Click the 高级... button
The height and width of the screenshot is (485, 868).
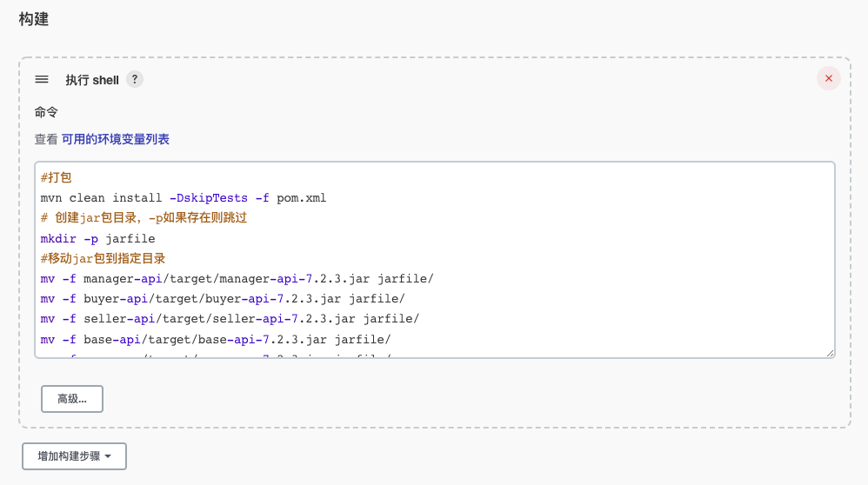click(x=72, y=399)
